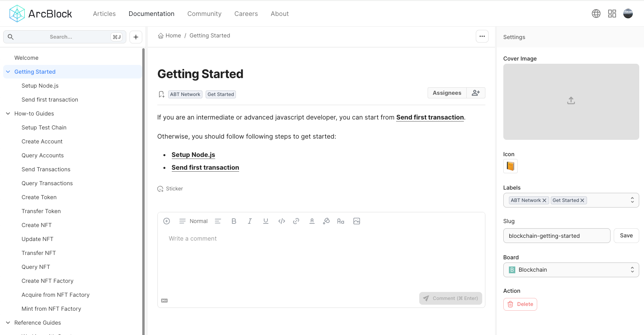
Task: Open the Board dropdown showing Blockchain
Action: coord(571,270)
